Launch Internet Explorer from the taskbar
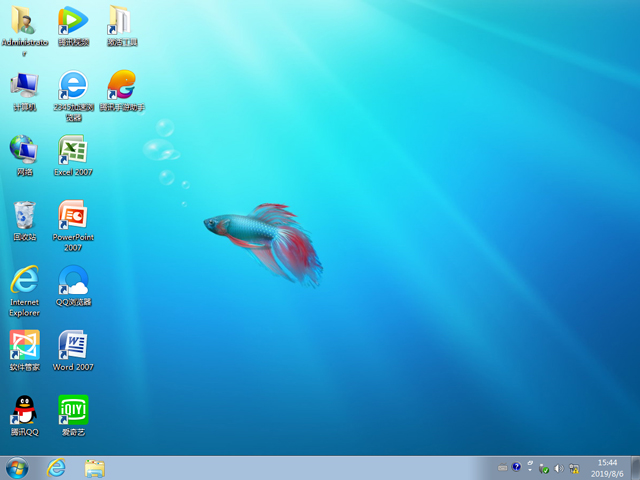The image size is (640, 480). (x=56, y=468)
